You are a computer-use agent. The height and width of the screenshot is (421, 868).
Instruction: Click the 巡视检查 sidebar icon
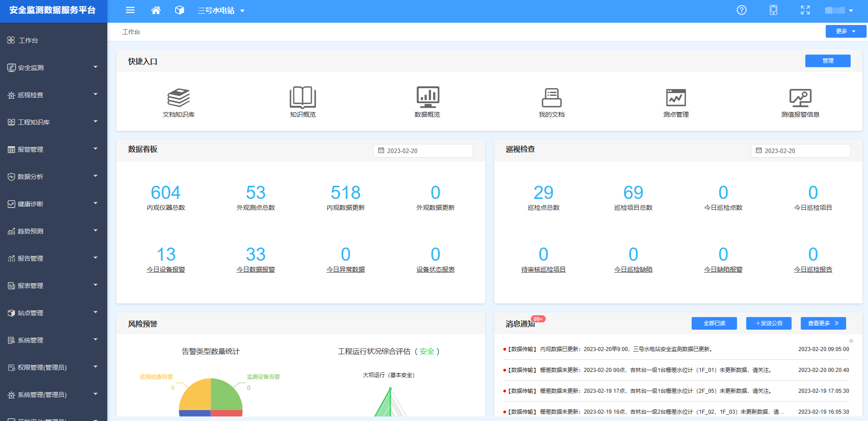[x=11, y=95]
